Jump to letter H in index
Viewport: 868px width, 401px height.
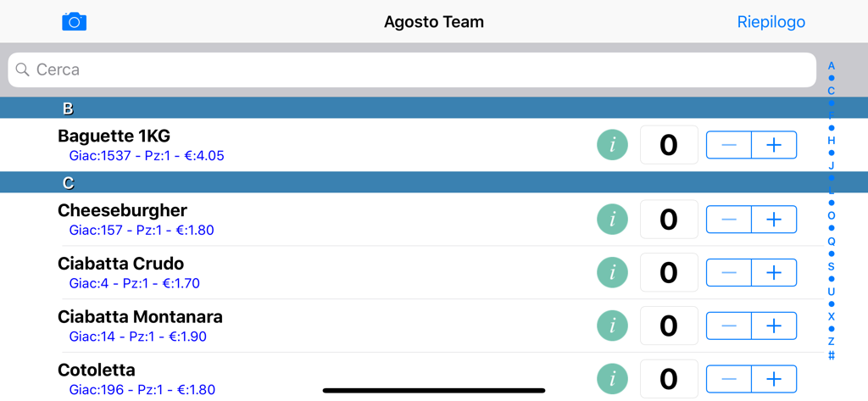click(832, 141)
